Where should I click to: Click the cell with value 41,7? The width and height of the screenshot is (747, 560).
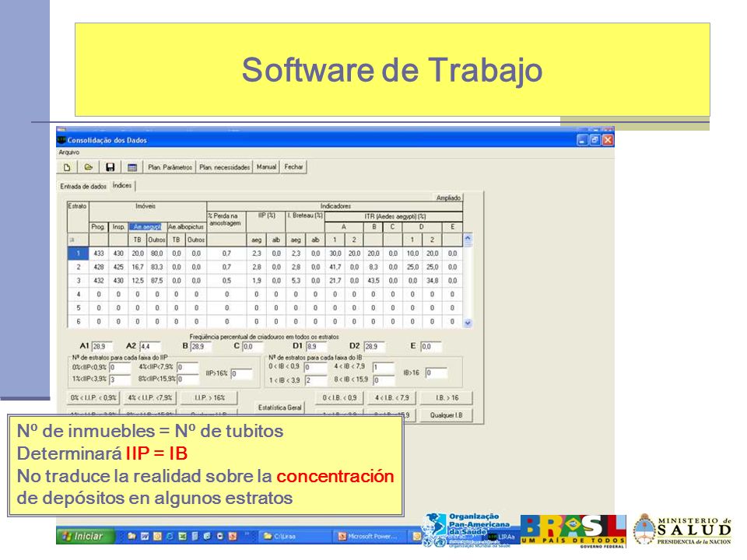(x=335, y=267)
